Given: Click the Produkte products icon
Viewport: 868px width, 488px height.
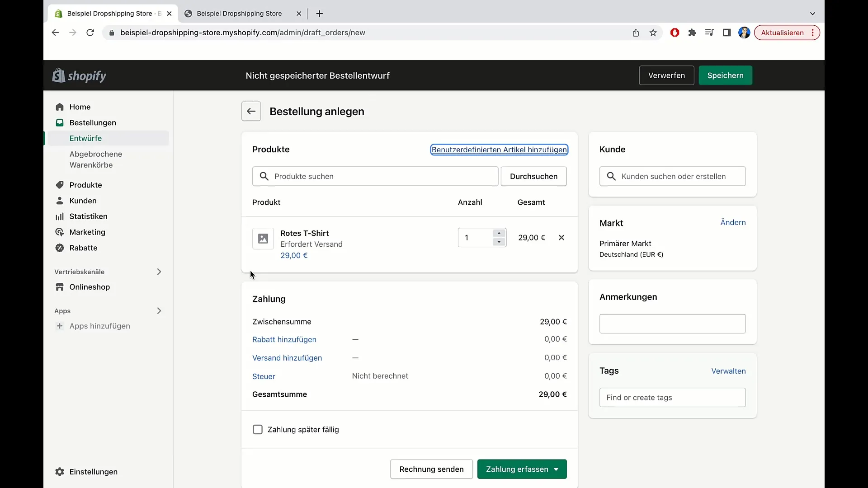Looking at the screenshot, I should [60, 185].
